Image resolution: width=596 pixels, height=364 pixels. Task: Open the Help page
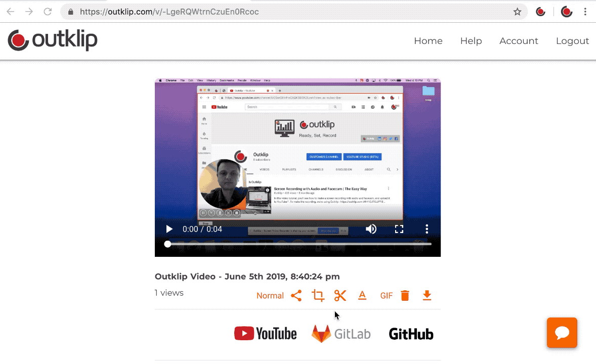tap(471, 40)
